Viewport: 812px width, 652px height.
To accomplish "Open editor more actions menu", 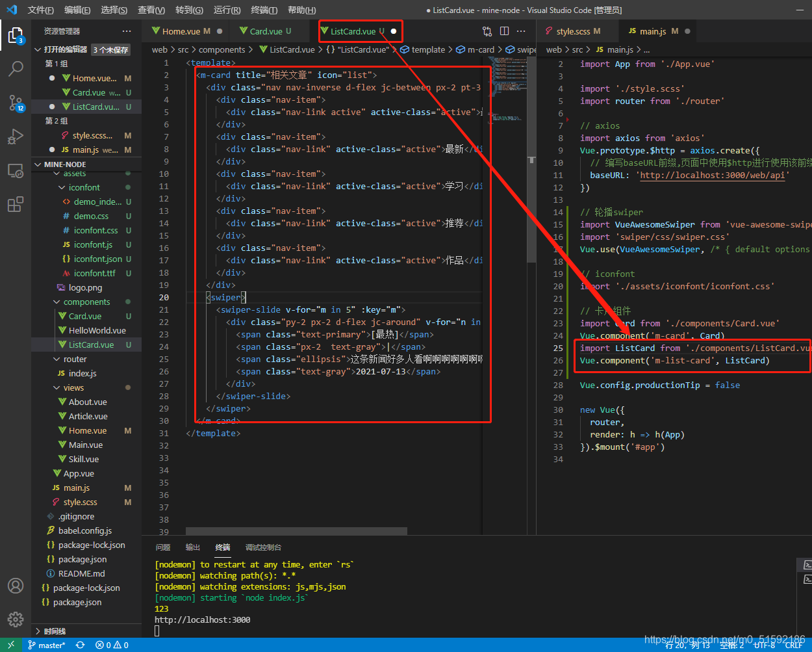I will (x=521, y=31).
